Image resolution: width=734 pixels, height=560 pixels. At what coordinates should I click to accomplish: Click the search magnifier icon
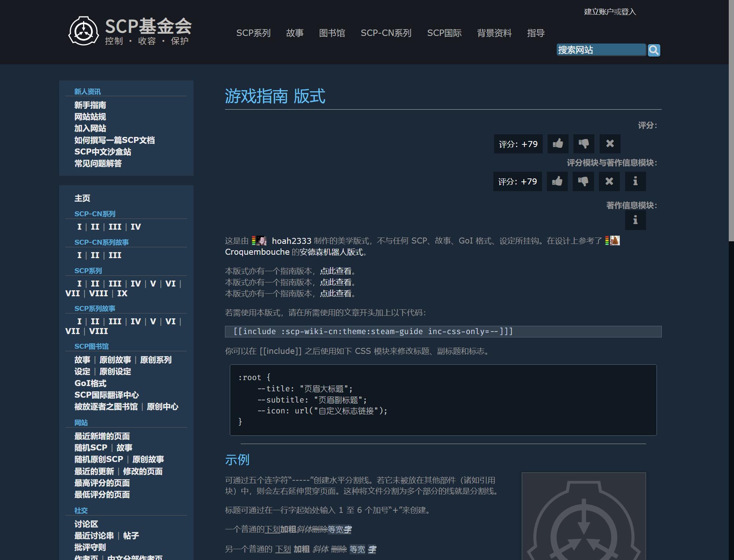[x=654, y=50]
